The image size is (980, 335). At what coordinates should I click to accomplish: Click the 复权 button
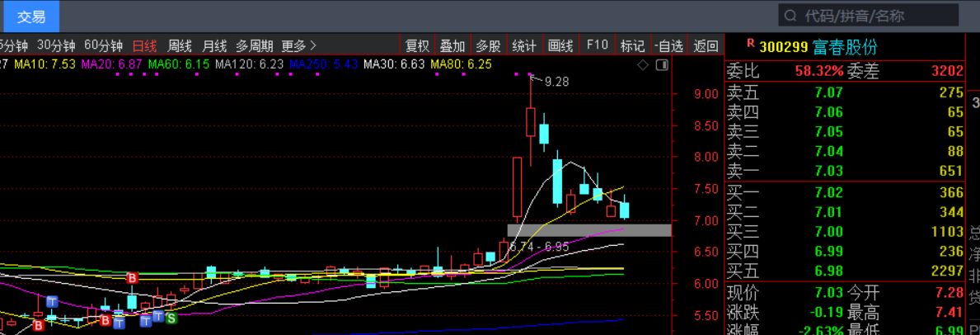pyautogui.click(x=418, y=45)
